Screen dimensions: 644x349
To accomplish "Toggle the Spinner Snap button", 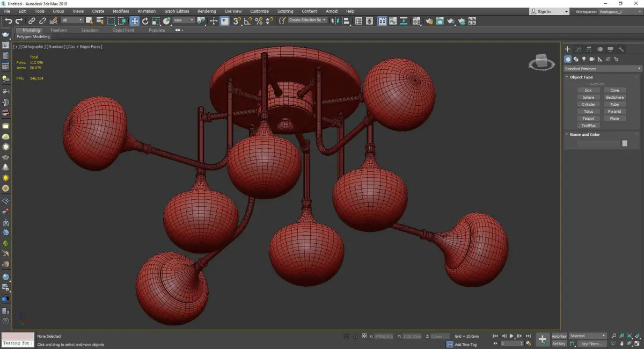I will pyautogui.click(x=269, y=21).
